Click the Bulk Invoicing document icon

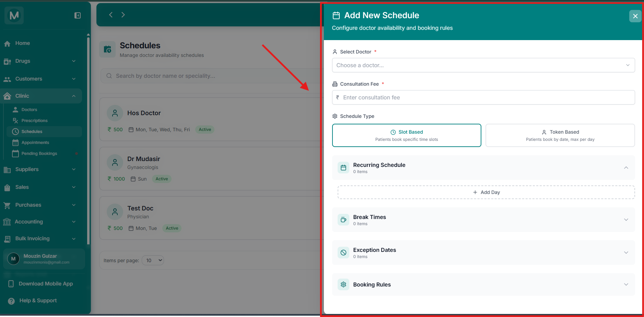coord(7,239)
